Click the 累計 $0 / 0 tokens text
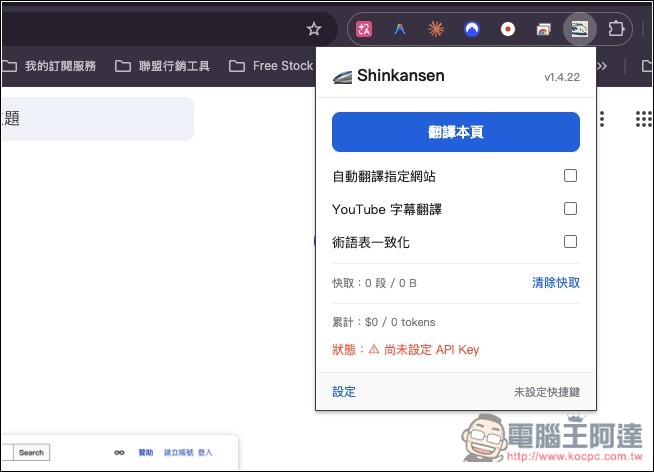Image resolution: width=654 pixels, height=472 pixels. [383, 322]
